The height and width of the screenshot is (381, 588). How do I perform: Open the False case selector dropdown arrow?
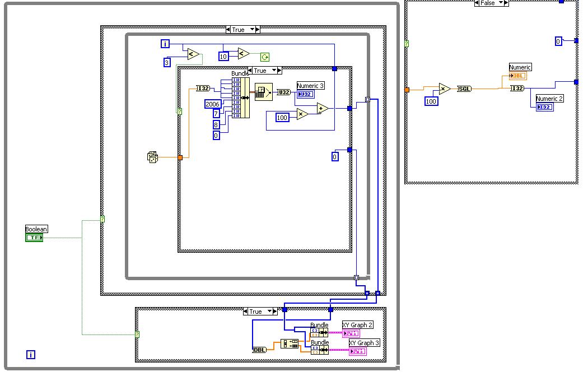point(501,3)
